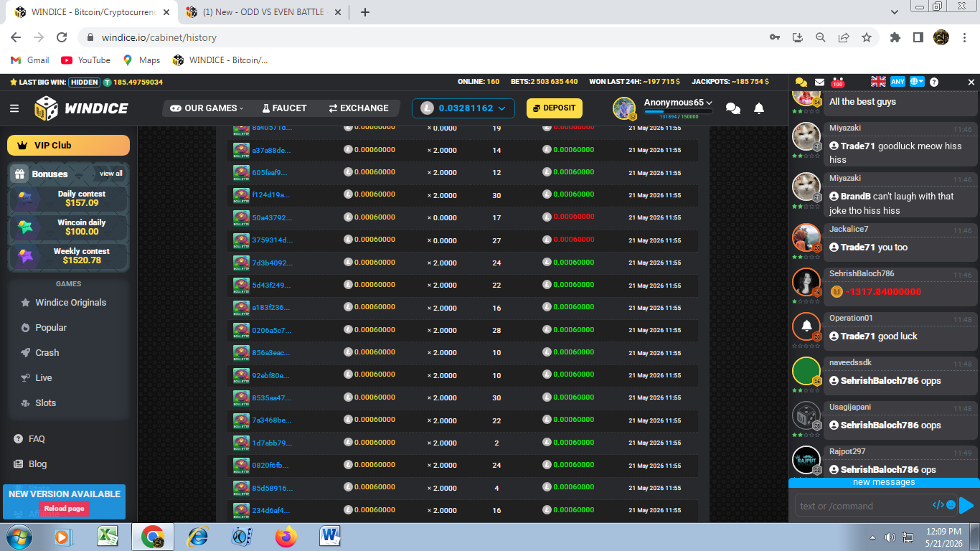This screenshot has width=980, height=551.
Task: Send the chat message with the arrow
Action: 966,505
